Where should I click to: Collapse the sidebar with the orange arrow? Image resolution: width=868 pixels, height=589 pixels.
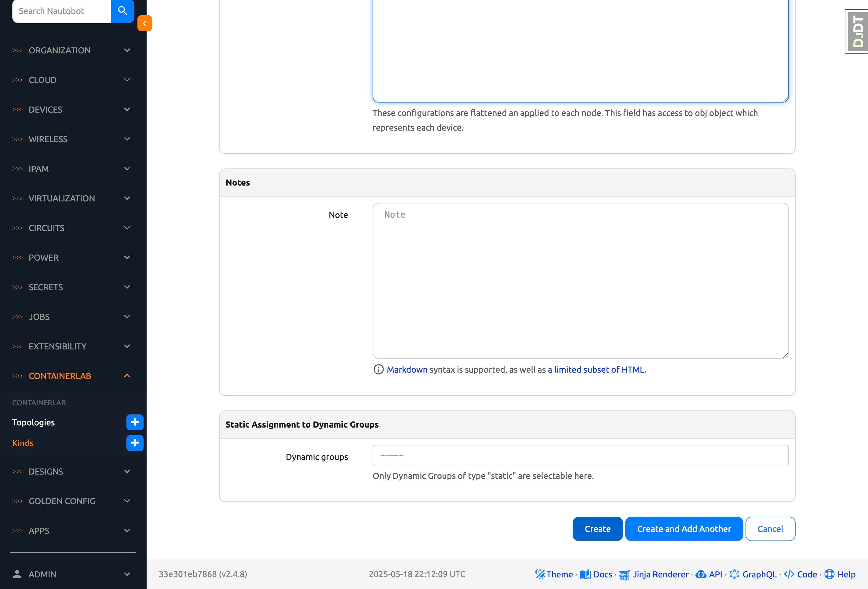pyautogui.click(x=144, y=23)
